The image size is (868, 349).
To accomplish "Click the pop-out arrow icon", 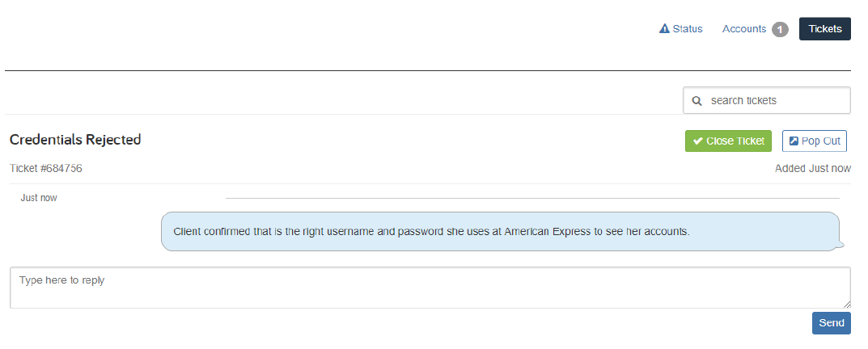I will pyautogui.click(x=794, y=141).
